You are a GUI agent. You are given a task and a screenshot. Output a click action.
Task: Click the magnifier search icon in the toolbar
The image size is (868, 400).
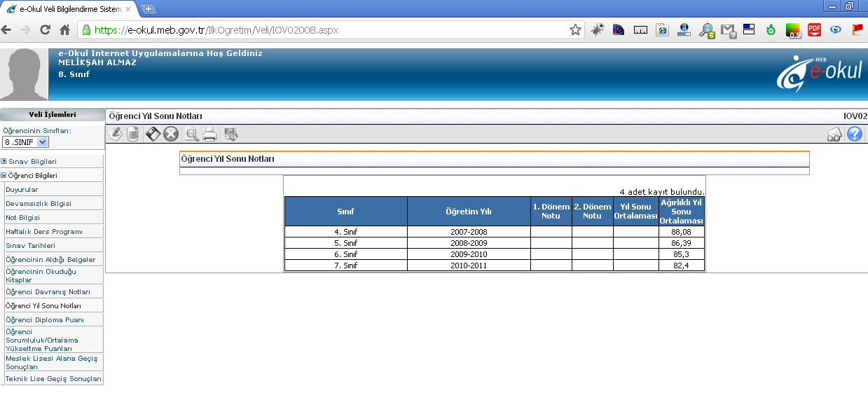click(191, 135)
